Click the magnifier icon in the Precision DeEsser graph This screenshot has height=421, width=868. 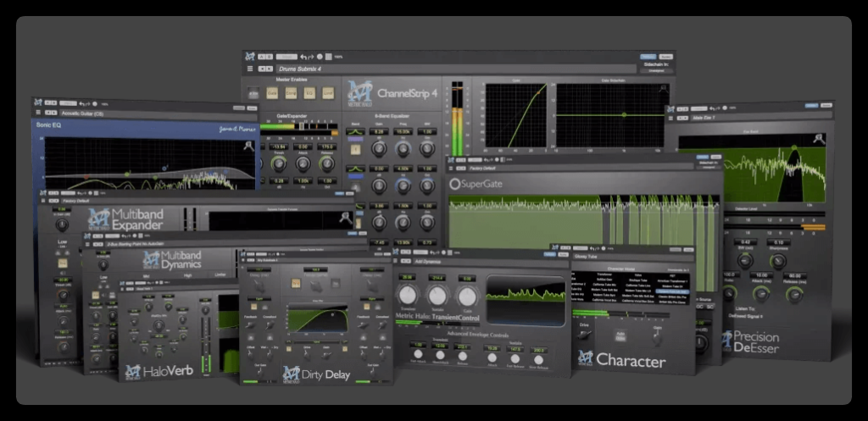click(x=818, y=139)
